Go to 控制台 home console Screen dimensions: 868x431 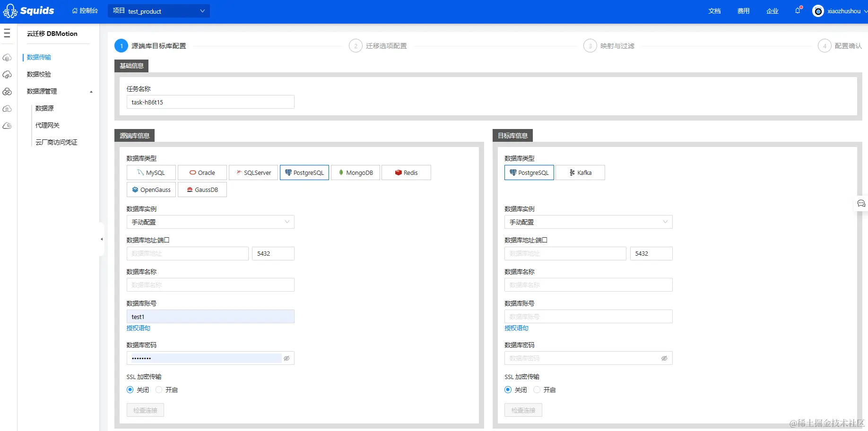click(85, 10)
